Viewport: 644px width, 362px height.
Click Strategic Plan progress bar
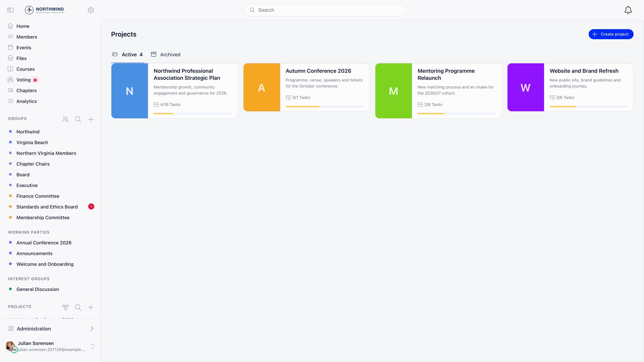point(193,114)
